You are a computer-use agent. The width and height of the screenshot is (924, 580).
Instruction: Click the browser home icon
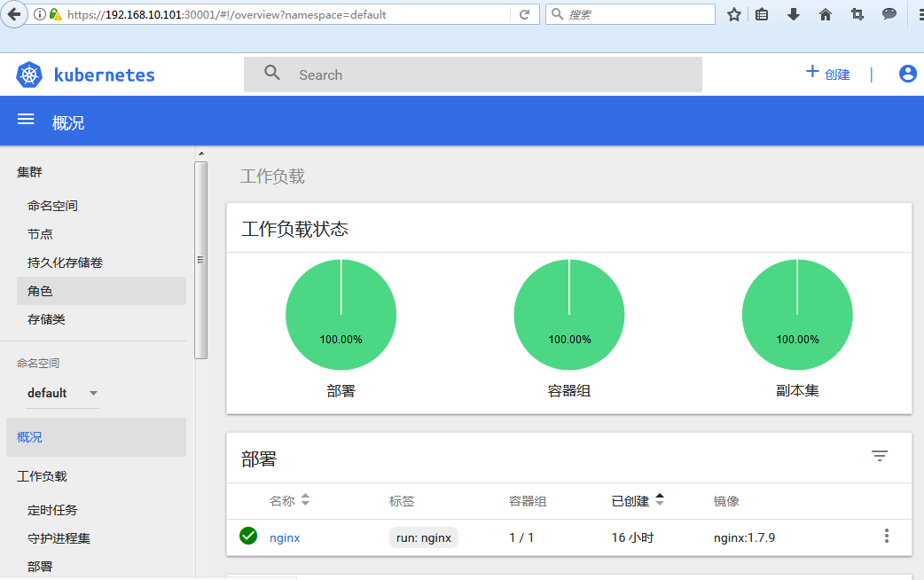tap(826, 14)
